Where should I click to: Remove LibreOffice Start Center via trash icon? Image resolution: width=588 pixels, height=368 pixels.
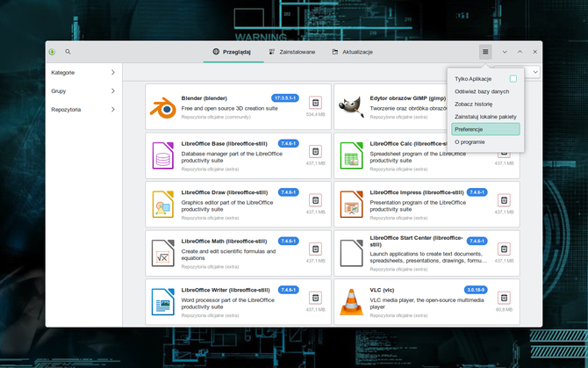(504, 249)
